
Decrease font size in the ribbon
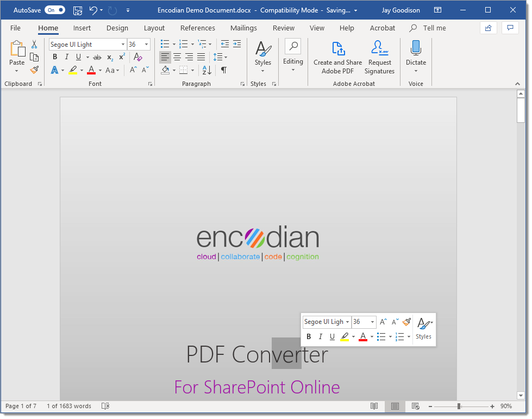pyautogui.click(x=145, y=70)
